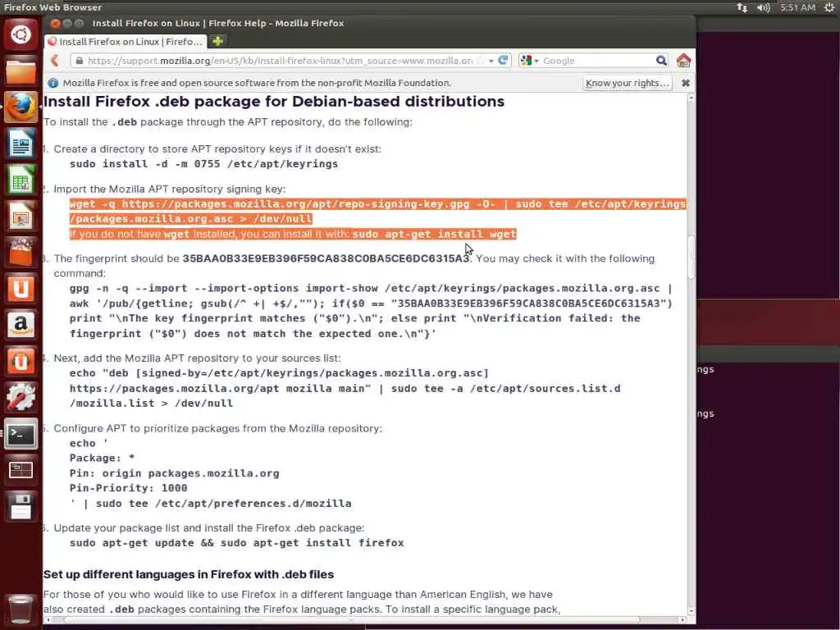The image size is (840, 630).
Task: Open the Amazon launcher icon
Action: click(21, 325)
